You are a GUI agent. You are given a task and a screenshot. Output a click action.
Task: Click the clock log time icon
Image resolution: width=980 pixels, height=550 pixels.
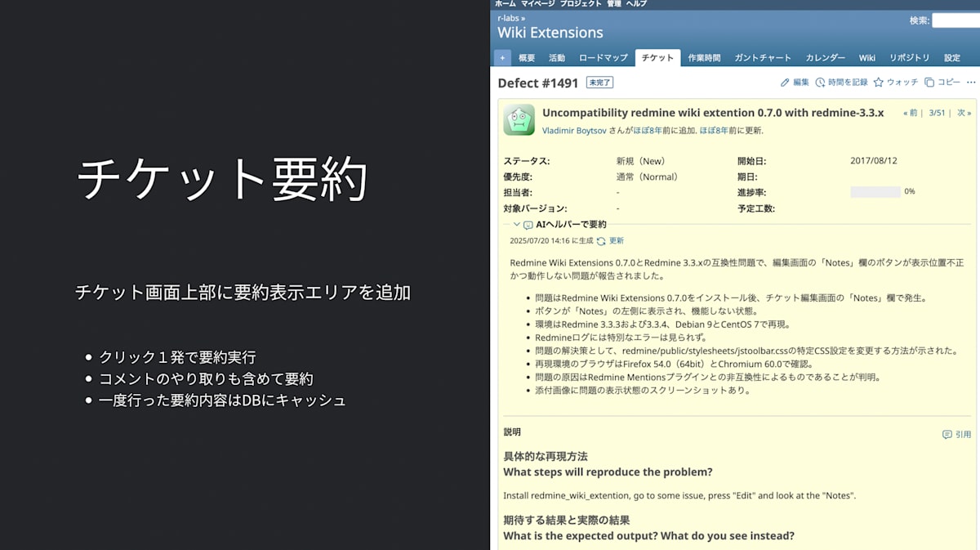820,83
